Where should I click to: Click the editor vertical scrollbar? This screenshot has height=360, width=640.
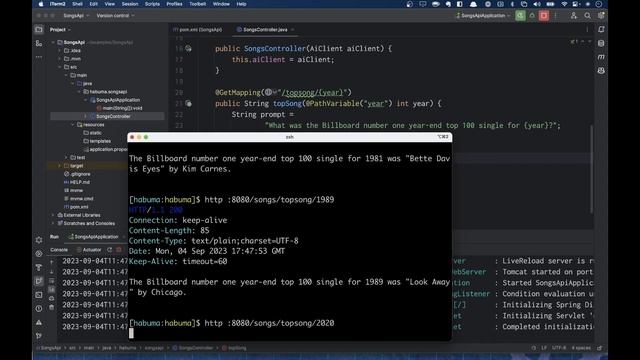point(591,169)
